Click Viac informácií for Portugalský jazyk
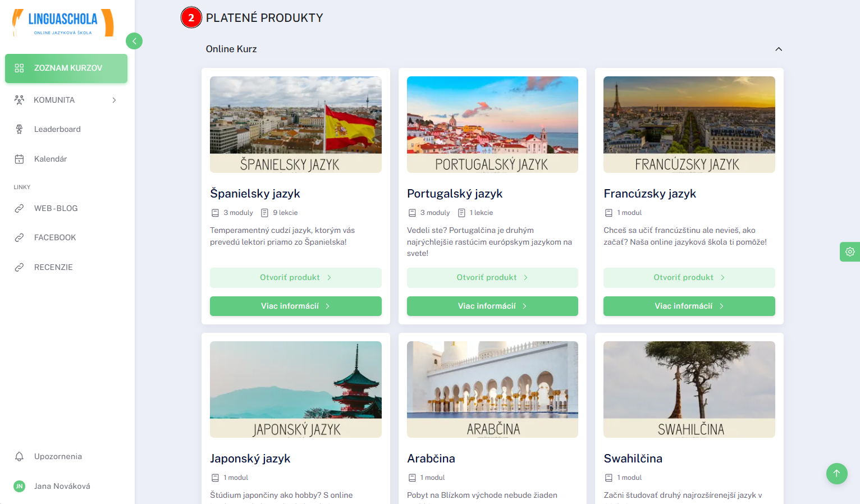860x504 pixels. click(492, 306)
